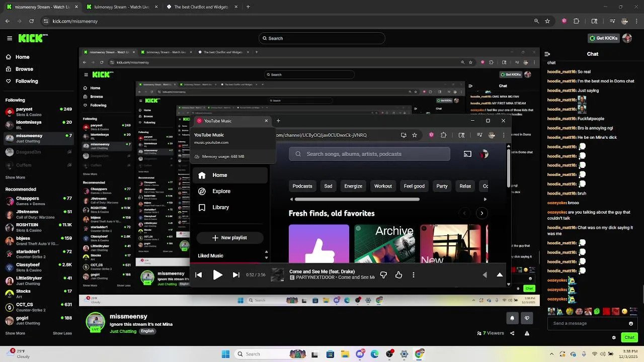644x362 pixels.
Task: Open the Kick account avatar beside Get KICKs
Action: (x=627, y=38)
